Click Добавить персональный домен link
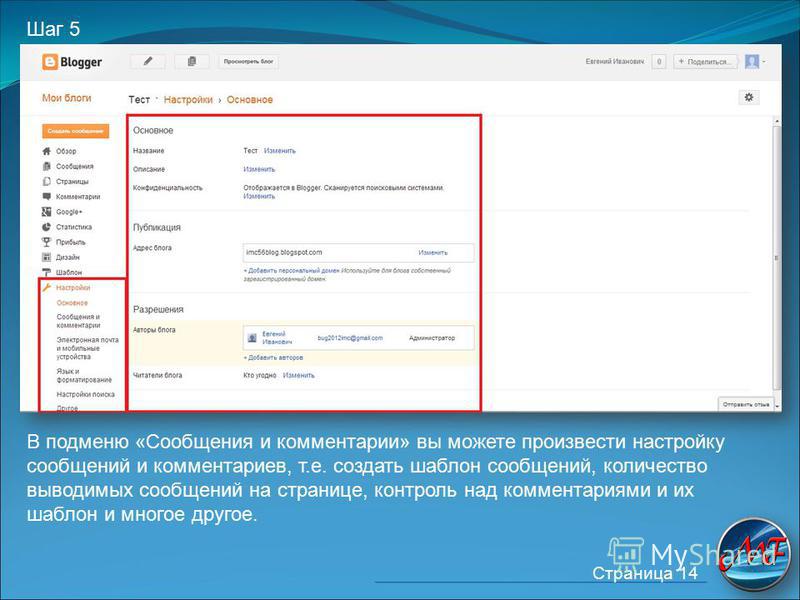Screen dimensions: 800x600 click(294, 270)
